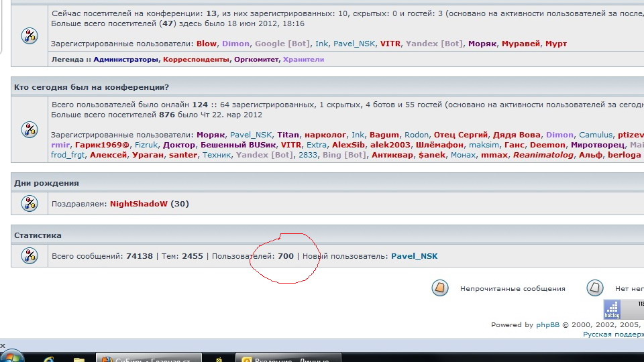The image size is (644, 362).
Task: Open the Windows Start menu
Action: pyautogui.click(x=12, y=357)
